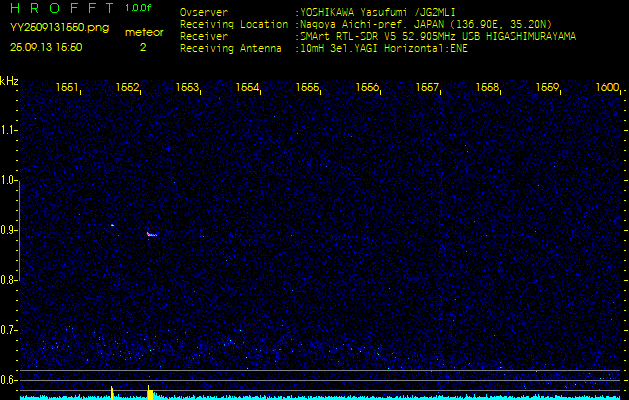Click the 1557 time axis label
629x400 pixels.
point(428,87)
